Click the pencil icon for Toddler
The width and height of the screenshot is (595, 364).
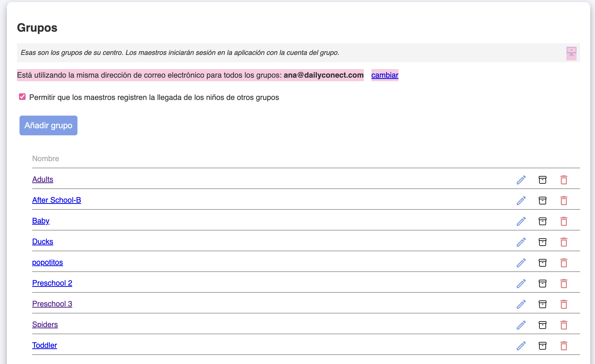521,346
